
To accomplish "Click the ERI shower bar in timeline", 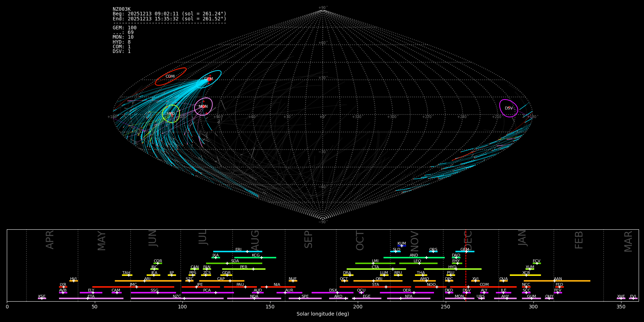I will pos(238,252).
